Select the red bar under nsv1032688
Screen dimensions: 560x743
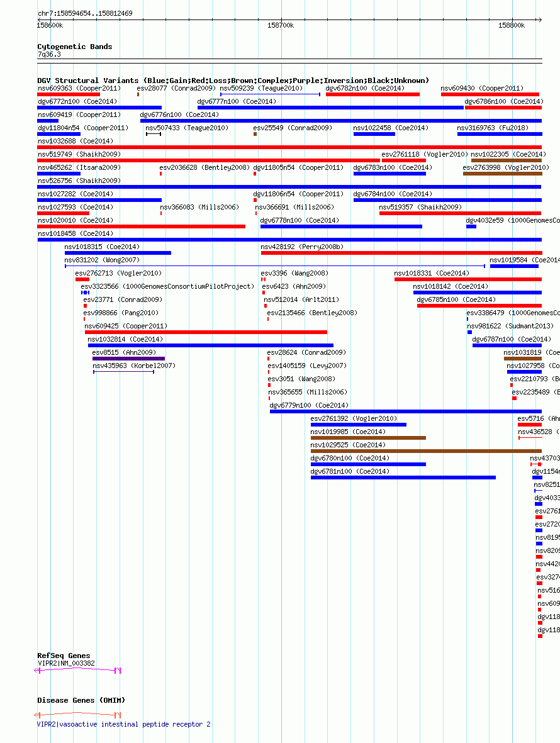289,147
